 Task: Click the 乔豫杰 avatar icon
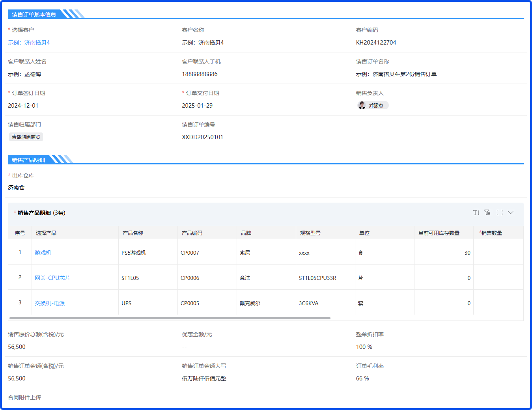pyautogui.click(x=362, y=106)
